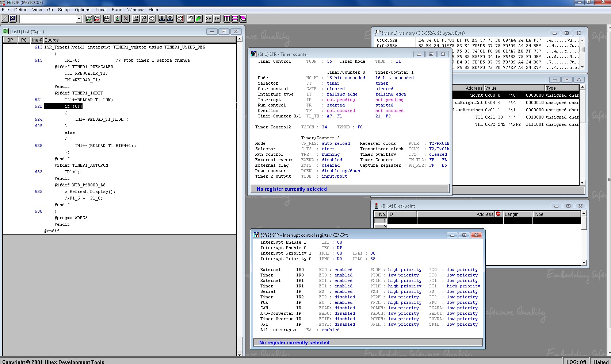Open the View menu
The height and width of the screenshot is (364, 611).
(x=37, y=10)
